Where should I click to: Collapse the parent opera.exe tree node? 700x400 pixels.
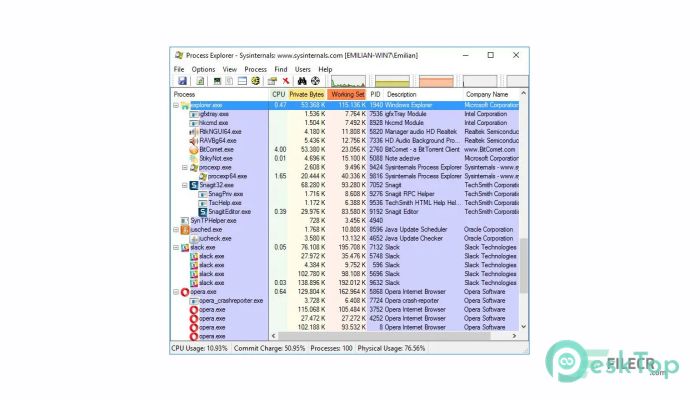pos(176,292)
